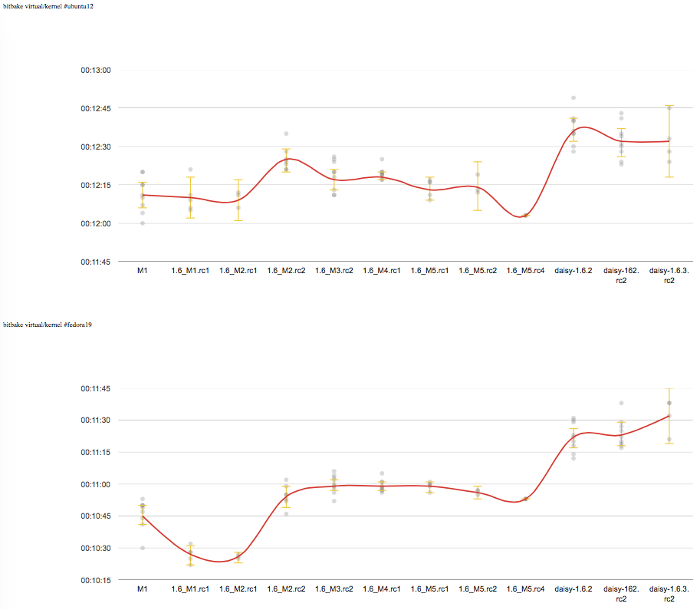Select the 1.6_M5.rc4 label in the fedora19 chart
The height and width of the screenshot is (610, 700).
[525, 589]
